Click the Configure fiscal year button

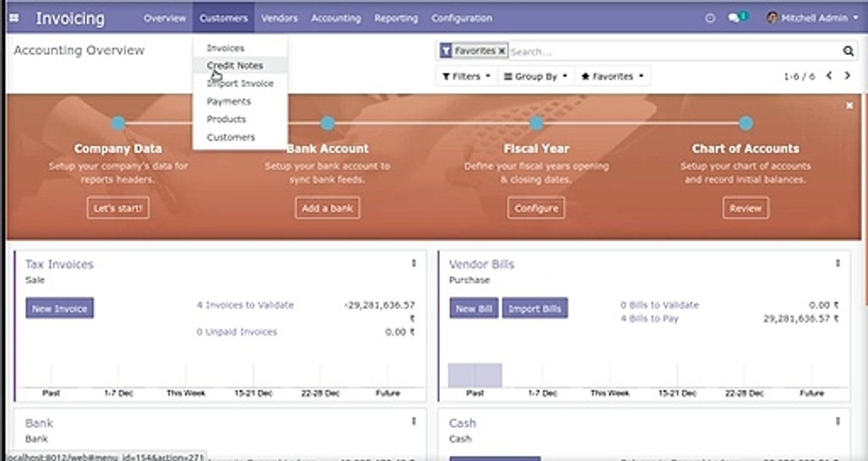click(536, 208)
